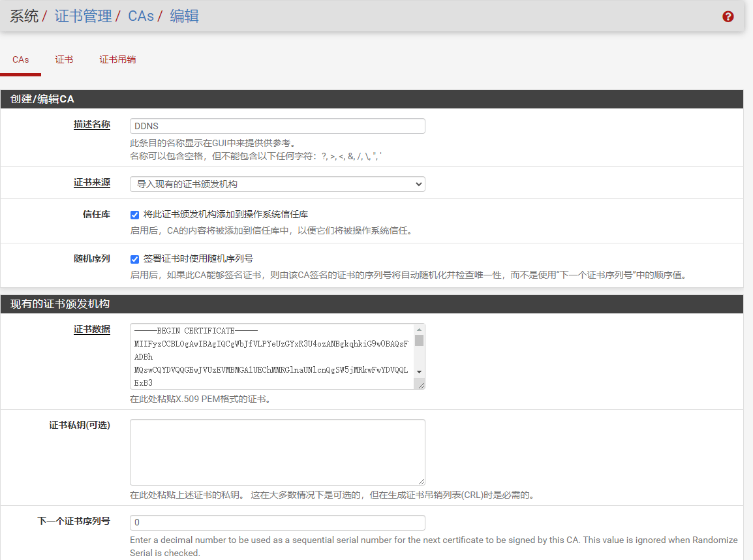Click the 证书数据 scrollbar up arrow

[x=420, y=329]
